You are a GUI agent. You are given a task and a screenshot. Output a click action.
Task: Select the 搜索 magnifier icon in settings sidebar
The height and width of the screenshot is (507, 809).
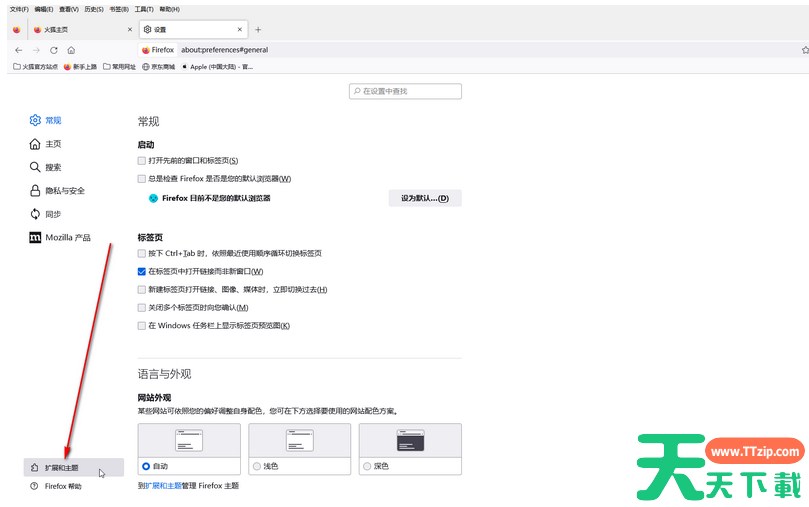point(36,167)
